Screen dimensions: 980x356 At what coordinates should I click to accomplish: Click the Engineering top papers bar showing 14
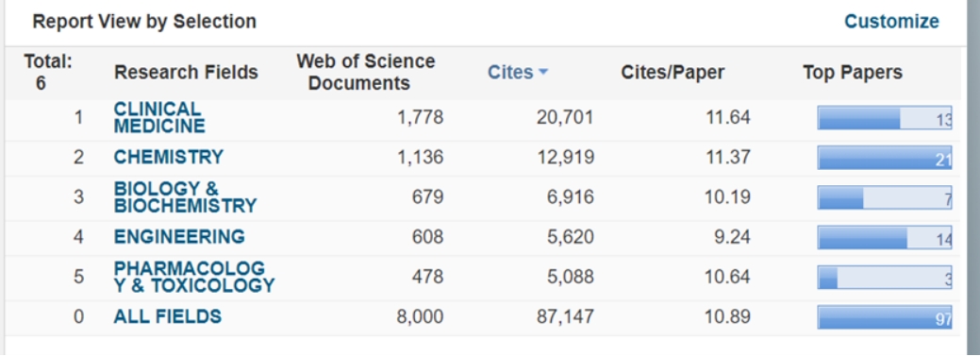pos(885,237)
